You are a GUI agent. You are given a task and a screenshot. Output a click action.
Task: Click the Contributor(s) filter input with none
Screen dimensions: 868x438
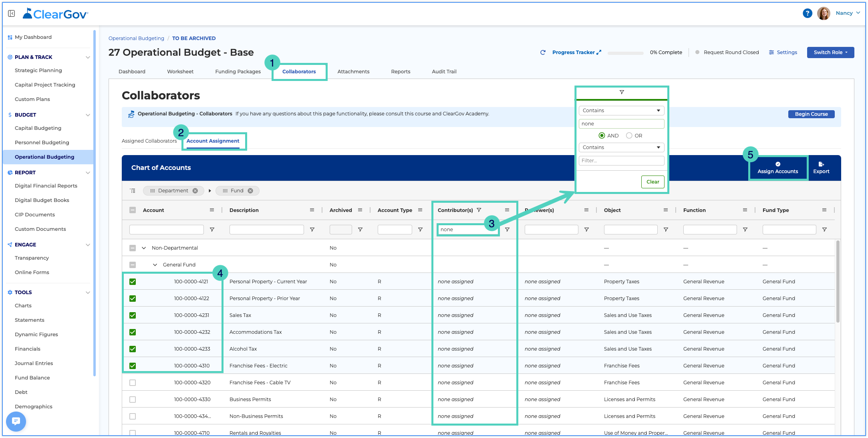(x=467, y=230)
